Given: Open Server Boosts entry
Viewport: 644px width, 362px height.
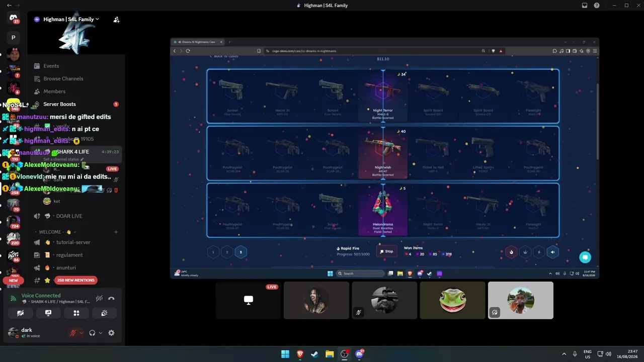Looking at the screenshot, I should tap(59, 104).
